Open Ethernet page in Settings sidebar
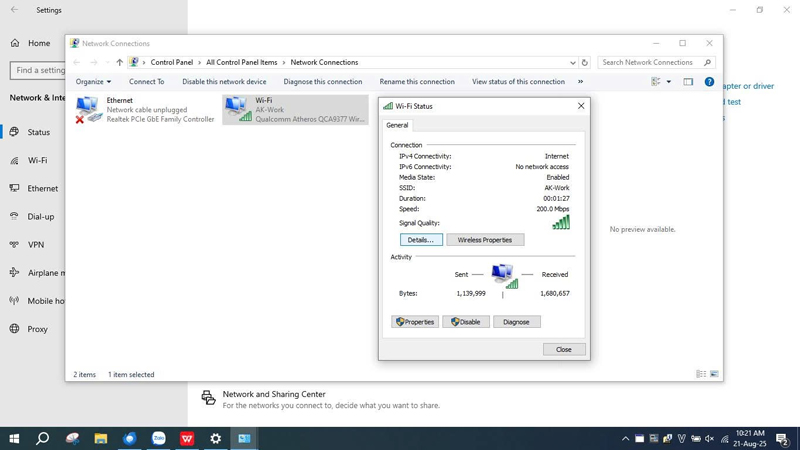This screenshot has height=450, width=800. click(x=32, y=188)
